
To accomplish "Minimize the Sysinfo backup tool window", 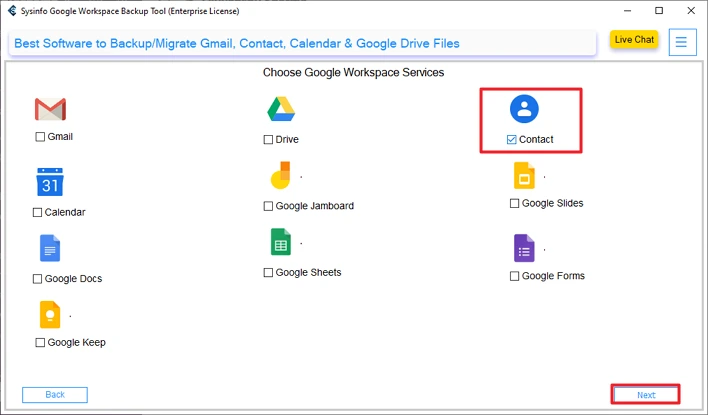I will 628,10.
